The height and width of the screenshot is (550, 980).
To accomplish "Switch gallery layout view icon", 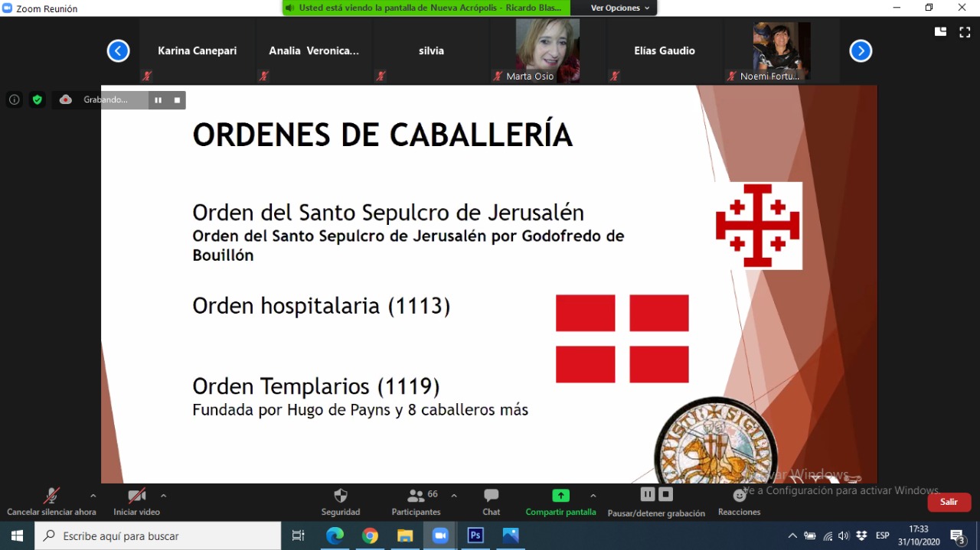I will pos(940,31).
